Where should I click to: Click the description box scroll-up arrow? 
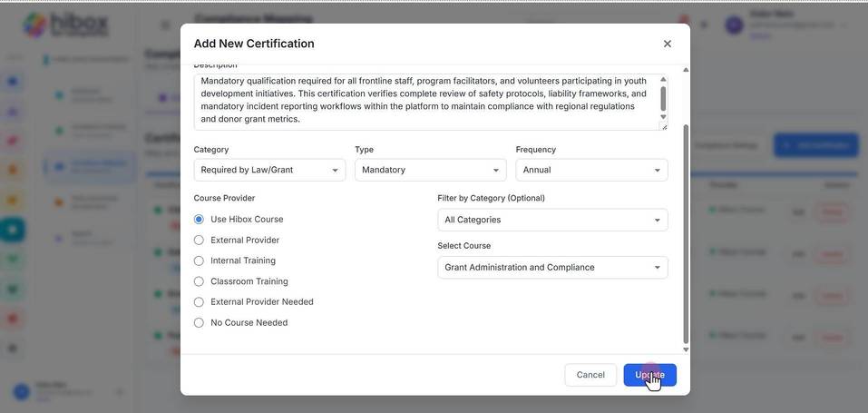pyautogui.click(x=663, y=80)
